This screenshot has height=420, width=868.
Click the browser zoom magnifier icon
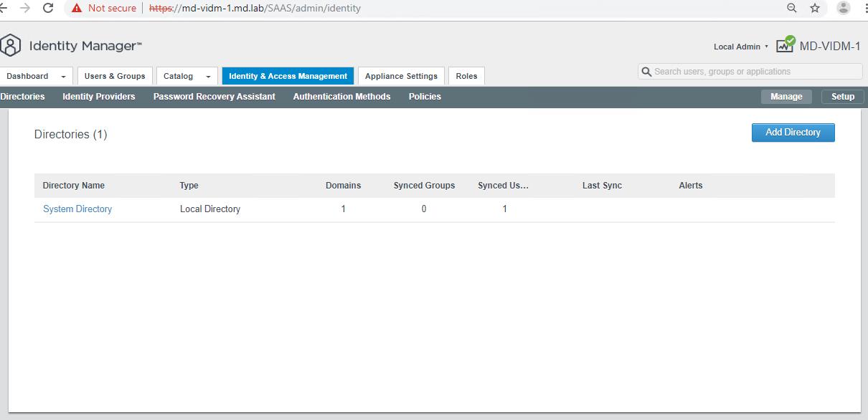[x=792, y=9]
